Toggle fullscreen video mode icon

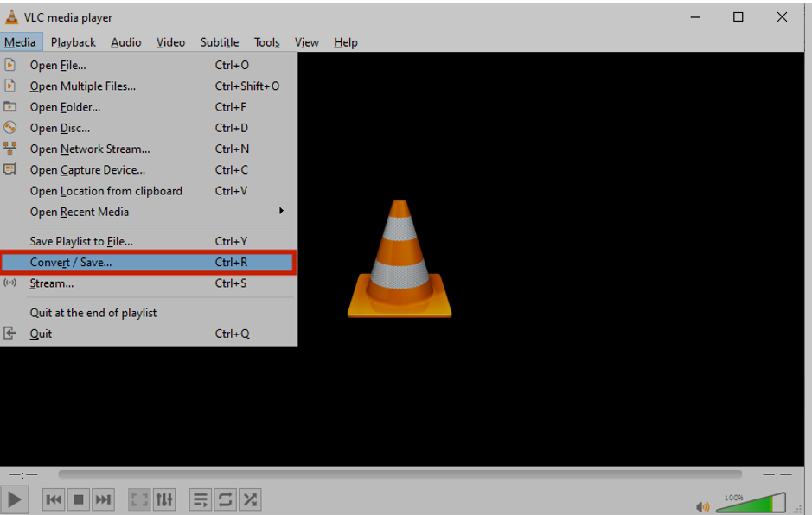coord(139,499)
